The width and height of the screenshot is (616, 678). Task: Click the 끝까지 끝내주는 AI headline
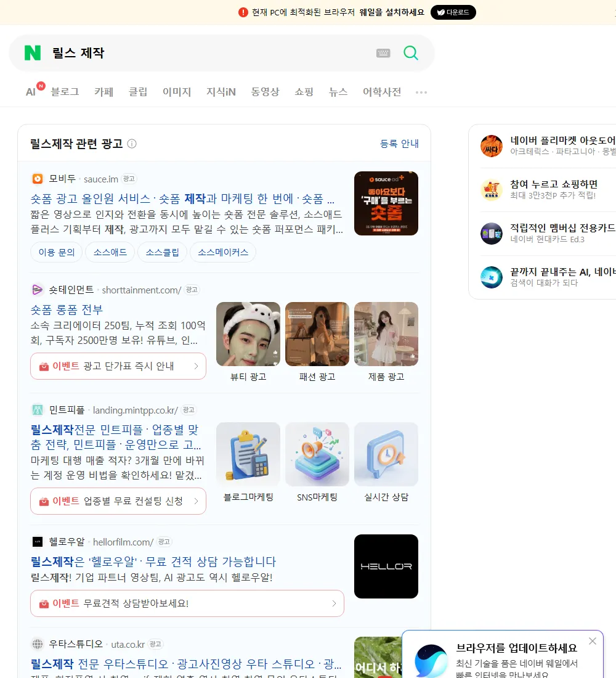[x=563, y=272]
